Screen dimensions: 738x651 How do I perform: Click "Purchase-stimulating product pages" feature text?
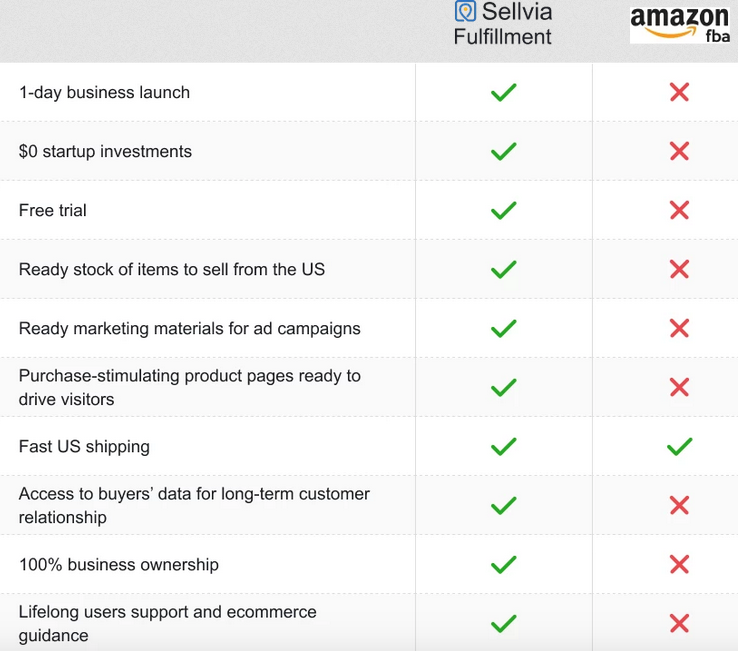point(189,387)
